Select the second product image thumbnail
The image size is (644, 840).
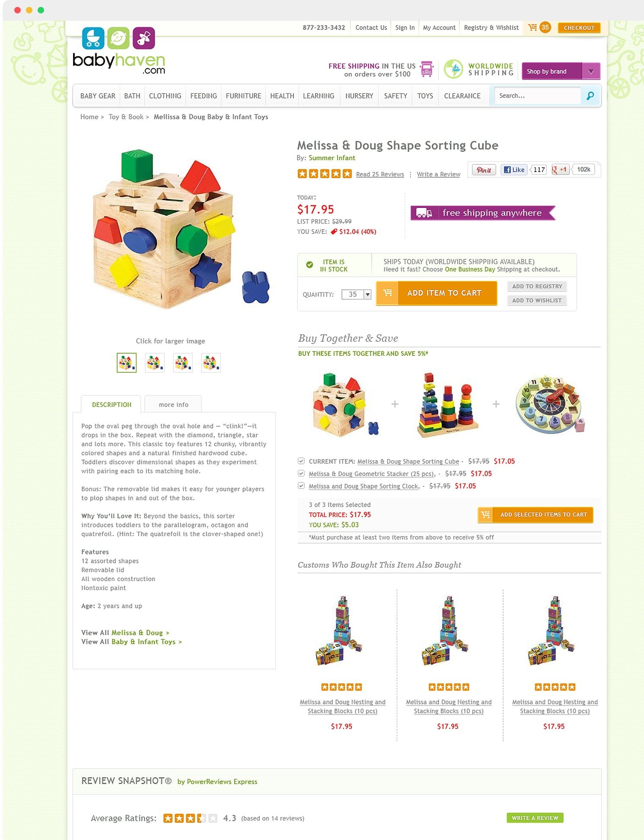coord(155,363)
